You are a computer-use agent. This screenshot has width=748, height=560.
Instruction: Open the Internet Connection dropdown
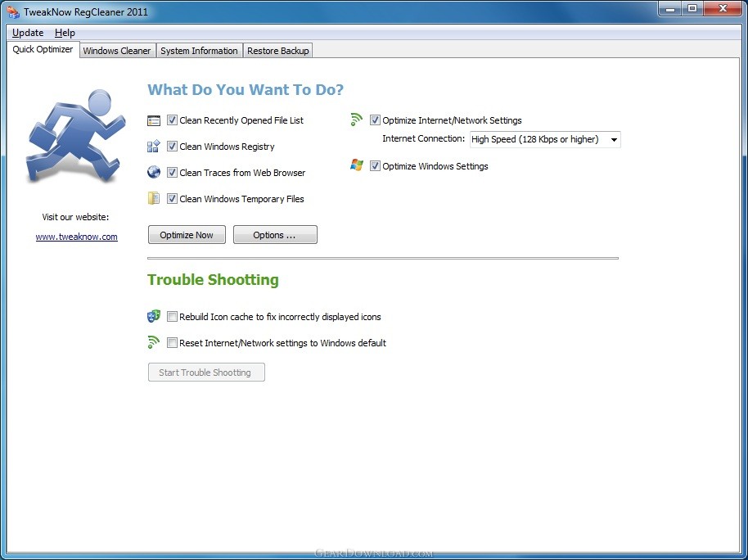pos(545,139)
